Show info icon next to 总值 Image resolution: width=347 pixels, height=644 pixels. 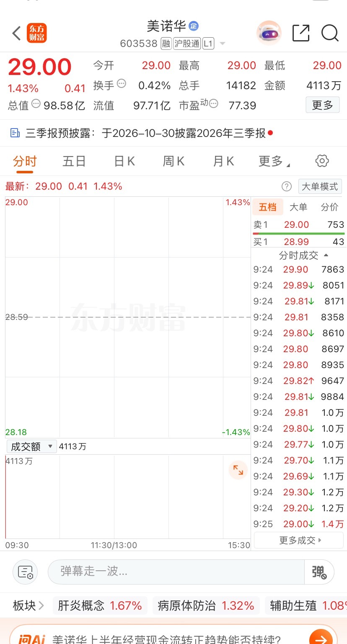point(36,103)
